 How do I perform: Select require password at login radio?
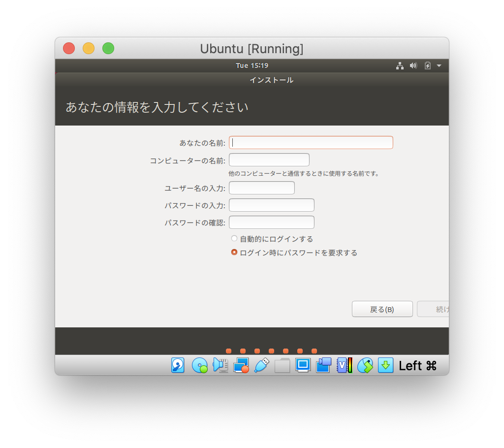pos(234,252)
